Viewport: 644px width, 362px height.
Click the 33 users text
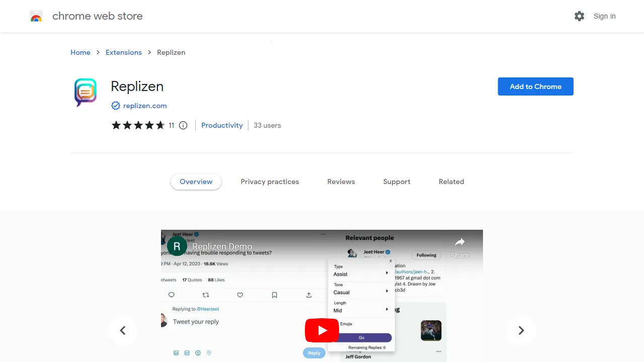(x=267, y=125)
